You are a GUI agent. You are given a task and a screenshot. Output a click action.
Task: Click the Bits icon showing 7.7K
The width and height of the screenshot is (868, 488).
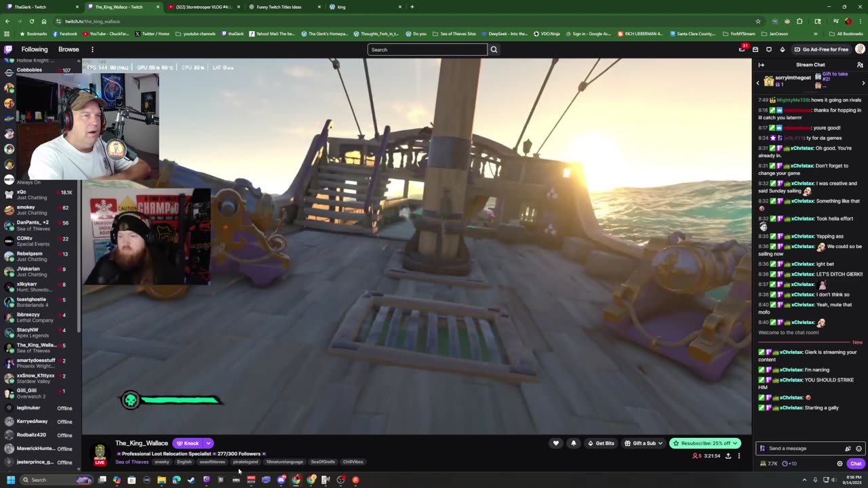coord(768,464)
